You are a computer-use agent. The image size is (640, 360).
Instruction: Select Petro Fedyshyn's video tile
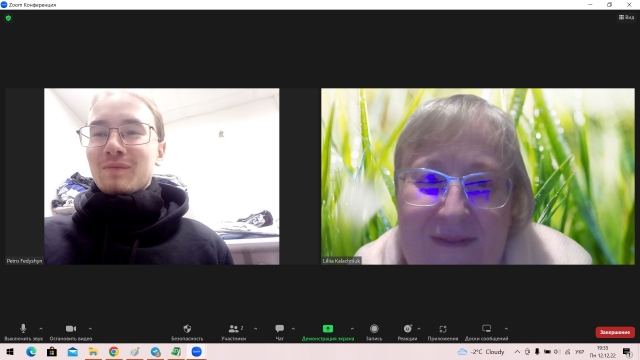pyautogui.click(x=162, y=176)
